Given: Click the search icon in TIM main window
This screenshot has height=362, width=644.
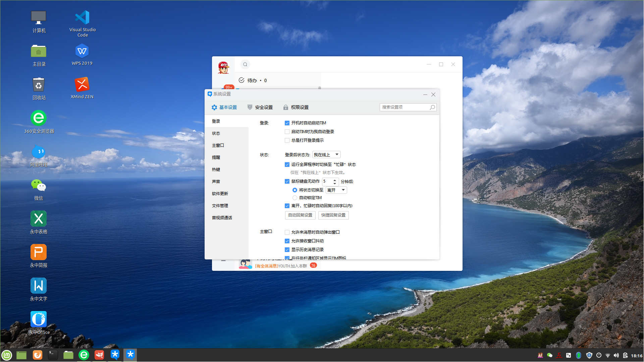Looking at the screenshot, I should tap(245, 64).
